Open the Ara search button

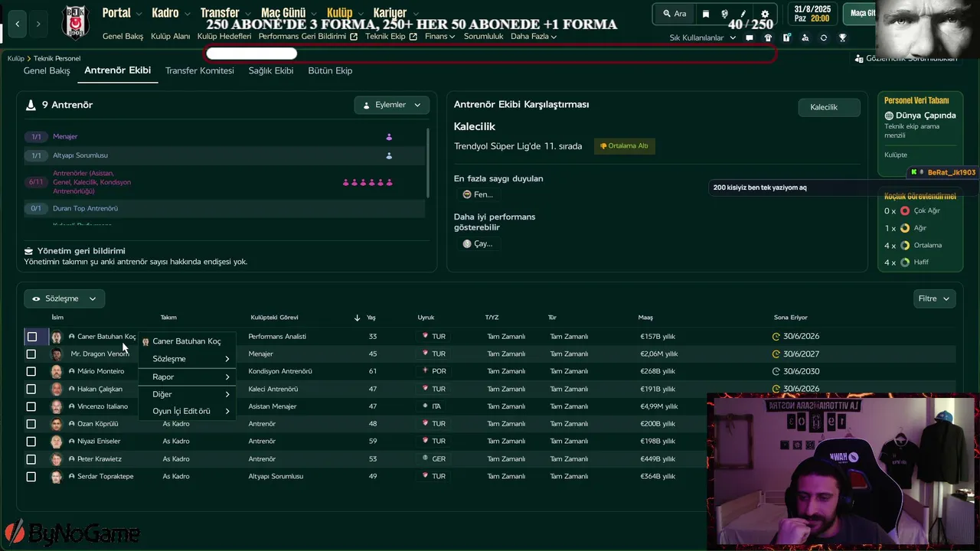pos(675,14)
